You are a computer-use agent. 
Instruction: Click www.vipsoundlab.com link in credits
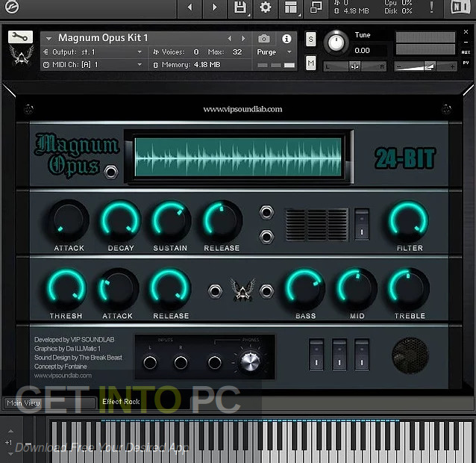tap(63, 376)
